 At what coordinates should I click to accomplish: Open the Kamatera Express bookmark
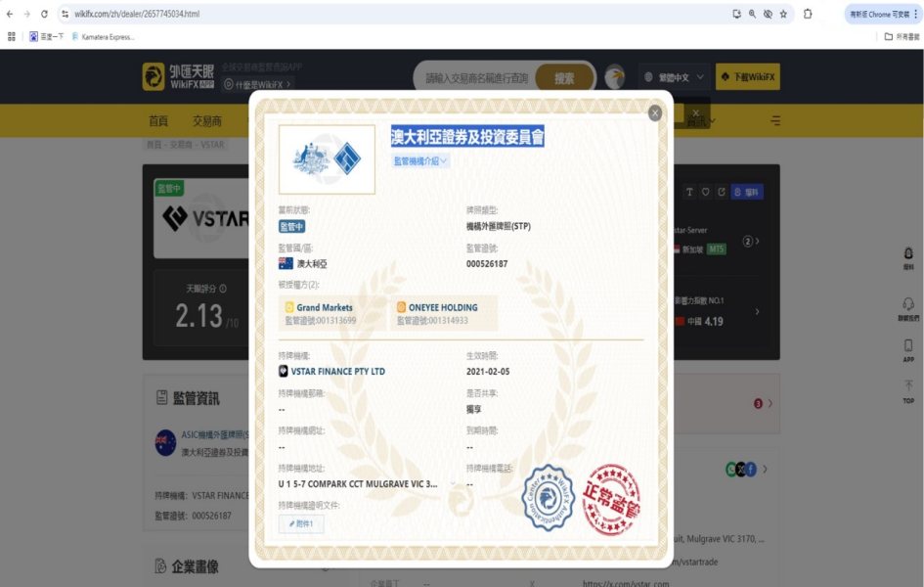[x=103, y=36]
